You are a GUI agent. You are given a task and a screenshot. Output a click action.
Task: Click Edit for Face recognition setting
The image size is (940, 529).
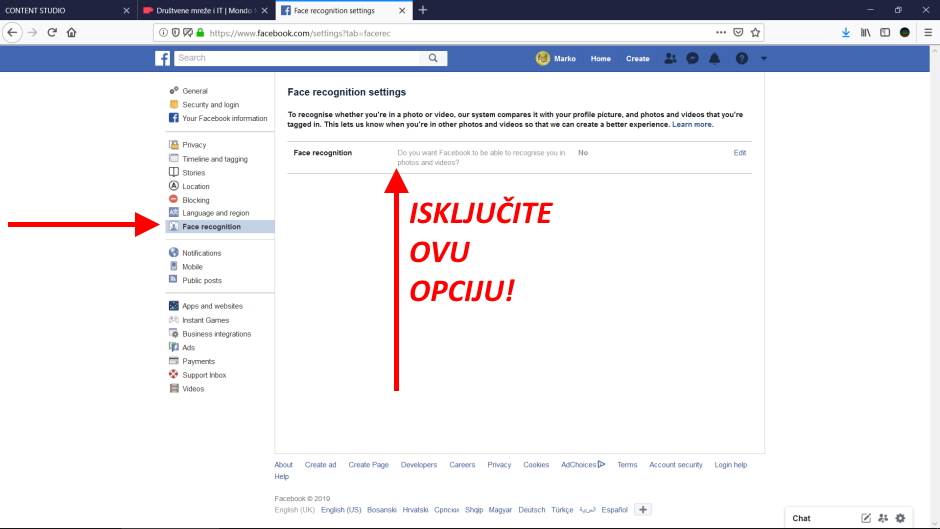[740, 153]
